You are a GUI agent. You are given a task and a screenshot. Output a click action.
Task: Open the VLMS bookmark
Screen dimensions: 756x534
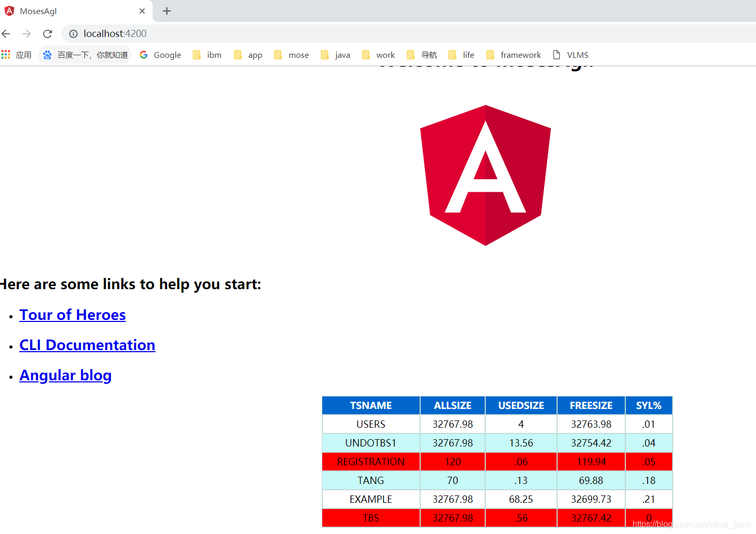coord(571,55)
